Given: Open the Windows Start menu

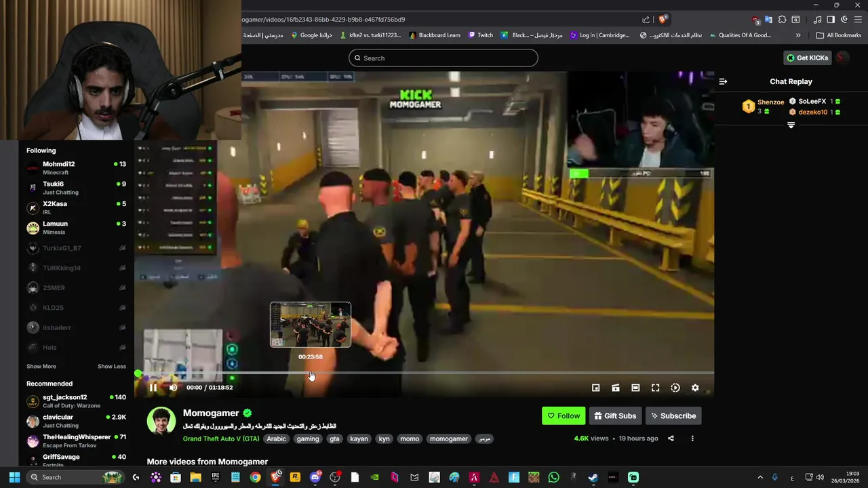Looking at the screenshot, I should 14,477.
